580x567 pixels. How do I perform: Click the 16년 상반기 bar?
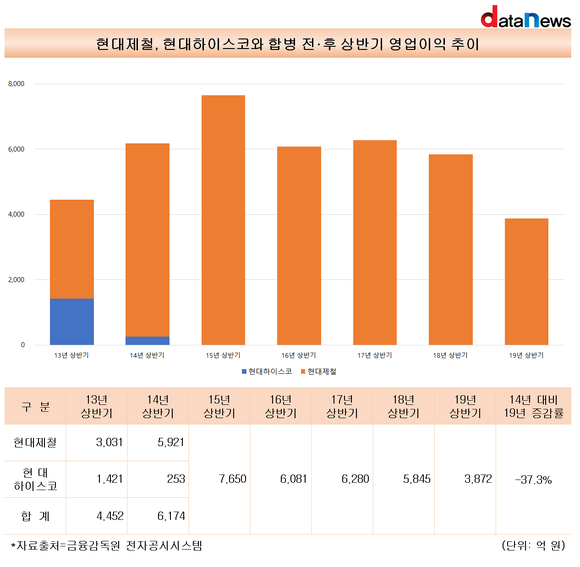[x=299, y=246]
